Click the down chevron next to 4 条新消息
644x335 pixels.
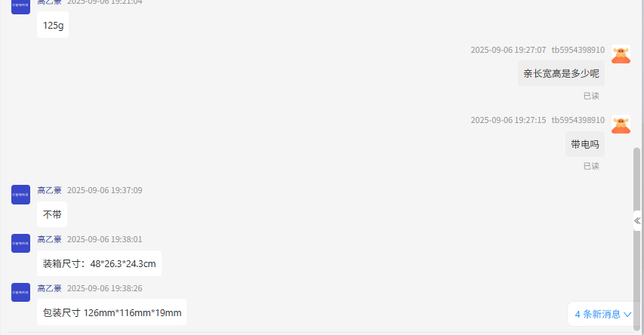(627, 314)
